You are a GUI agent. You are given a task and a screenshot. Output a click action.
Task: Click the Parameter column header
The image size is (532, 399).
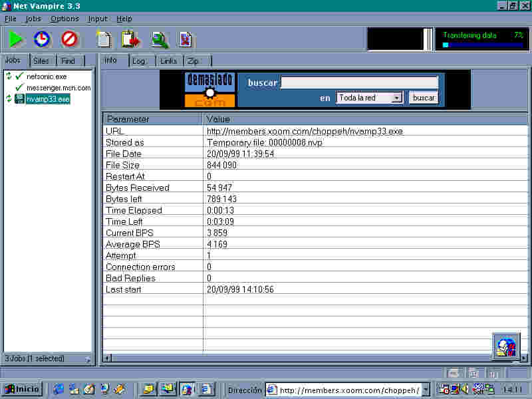click(152, 119)
